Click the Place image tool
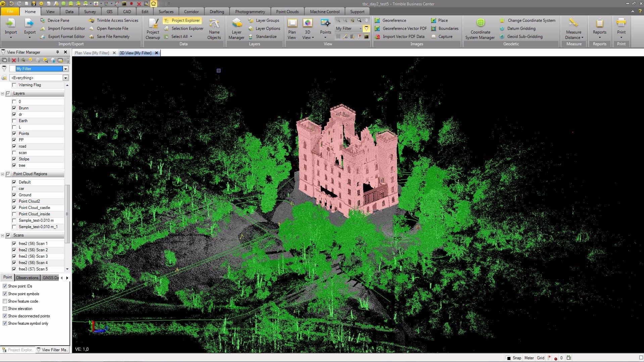 pyautogui.click(x=439, y=20)
